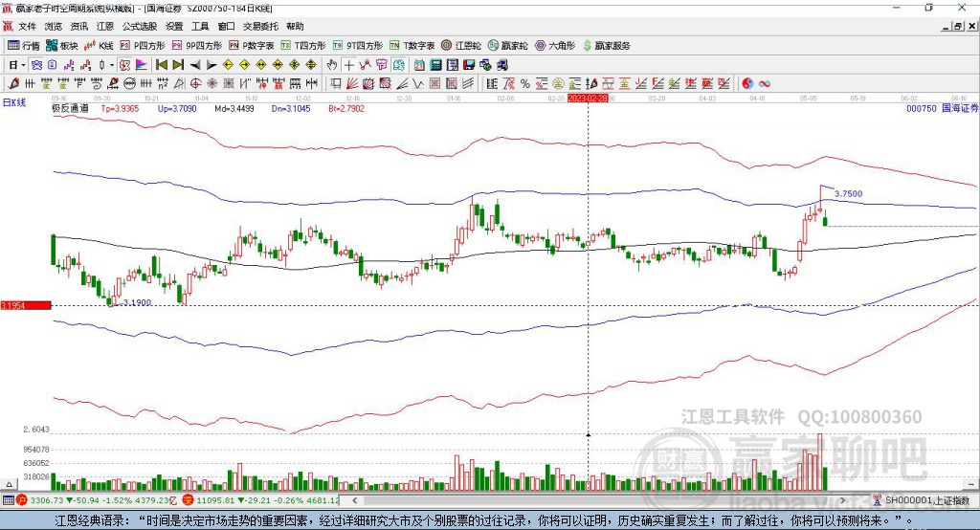
Task: Select the hand pan tool
Action: (x=332, y=65)
